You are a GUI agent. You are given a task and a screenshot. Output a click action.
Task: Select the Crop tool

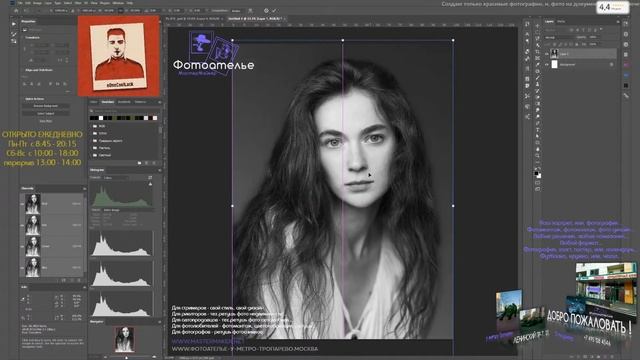click(538, 51)
